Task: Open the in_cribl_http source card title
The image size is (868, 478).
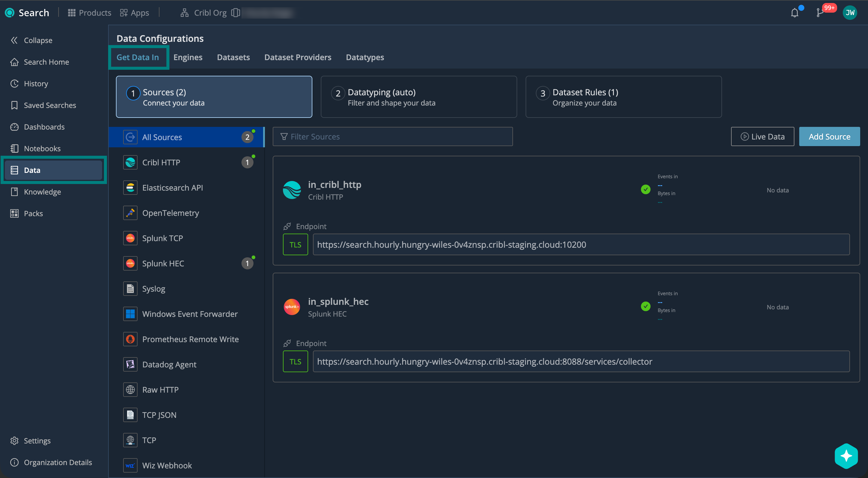Action: coord(335,185)
